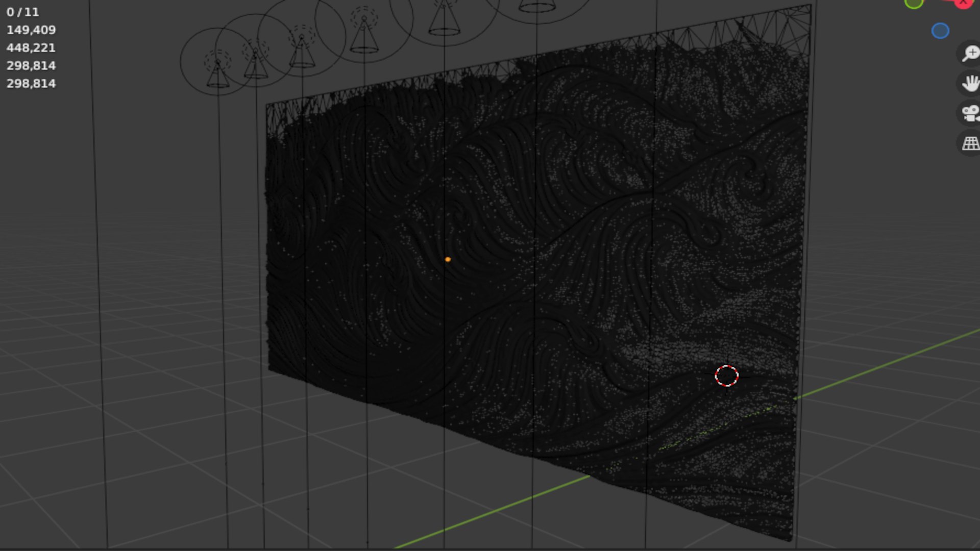
Task: Click the '149,409' statistics value
Action: (x=31, y=30)
